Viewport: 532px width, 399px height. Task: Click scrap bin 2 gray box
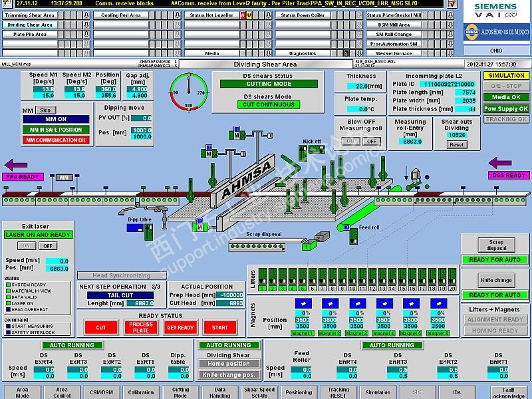click(x=322, y=237)
